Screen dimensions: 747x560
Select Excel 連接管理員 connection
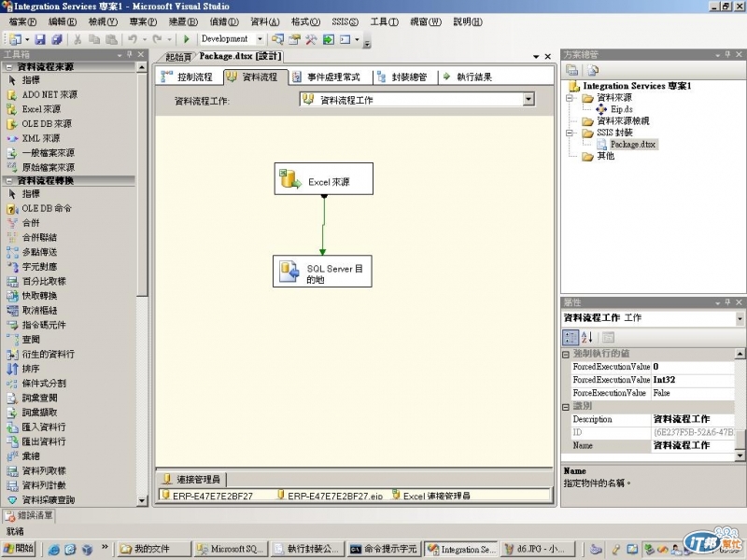point(431,496)
